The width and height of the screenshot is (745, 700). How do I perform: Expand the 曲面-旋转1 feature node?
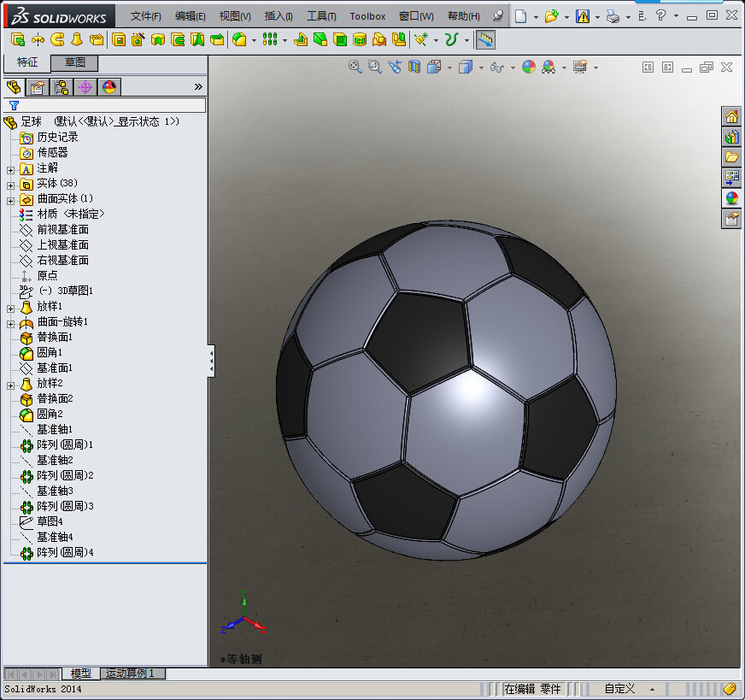pos(10,324)
